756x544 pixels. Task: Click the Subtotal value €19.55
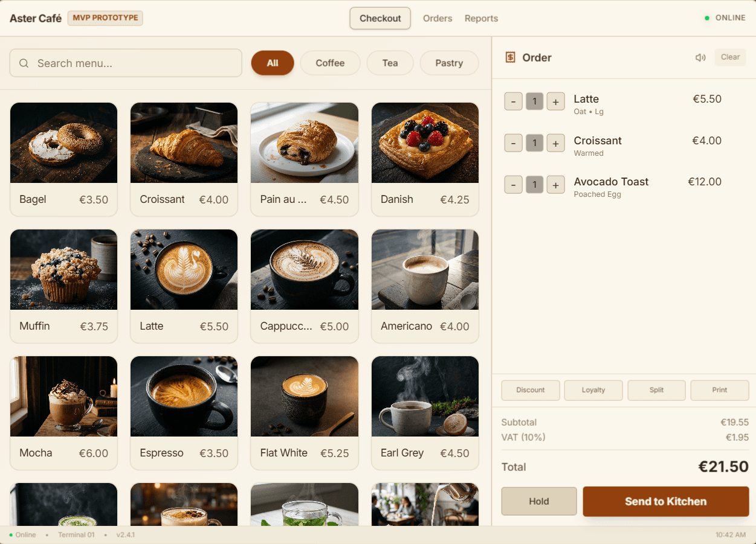click(x=734, y=423)
